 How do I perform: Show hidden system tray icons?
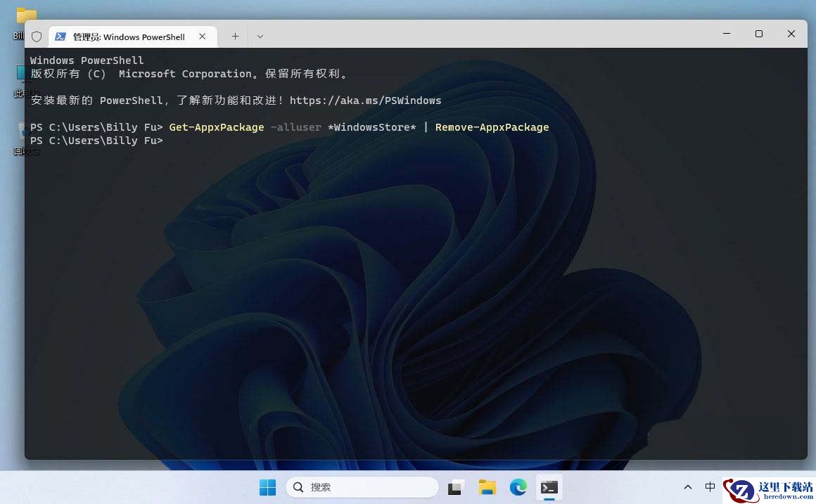pos(688,487)
